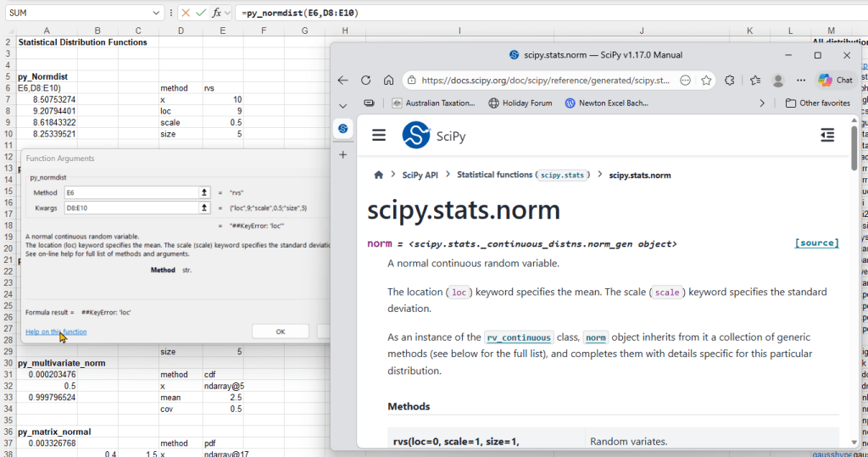Open the browser home page
The height and width of the screenshot is (457, 868).
[x=388, y=81]
